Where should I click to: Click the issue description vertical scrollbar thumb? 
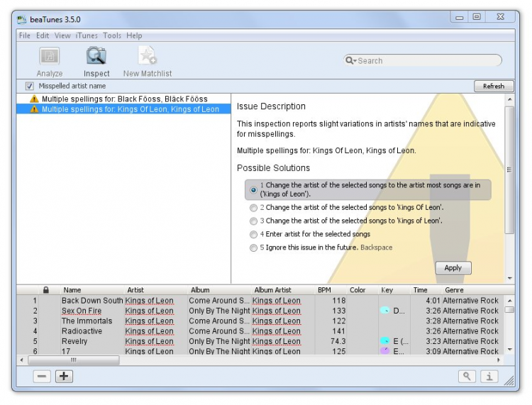tap(509, 170)
